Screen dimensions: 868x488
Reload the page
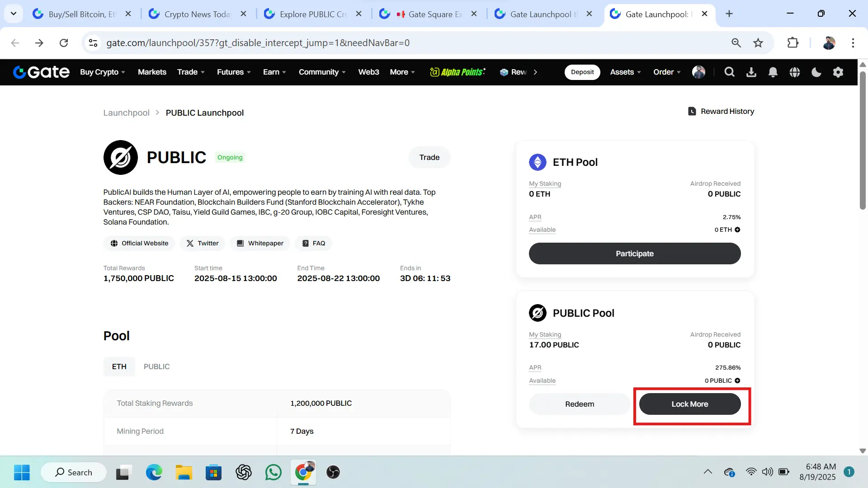pos(64,43)
